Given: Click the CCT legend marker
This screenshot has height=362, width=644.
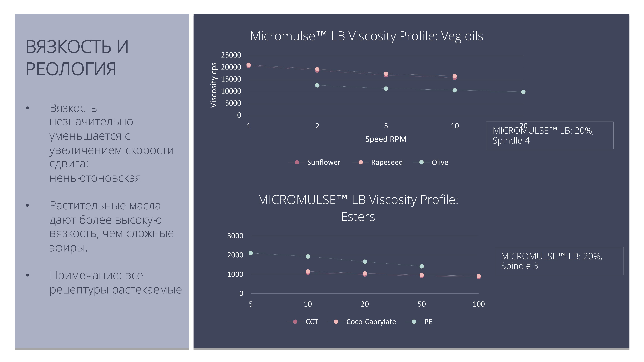Looking at the screenshot, I should 295,322.
